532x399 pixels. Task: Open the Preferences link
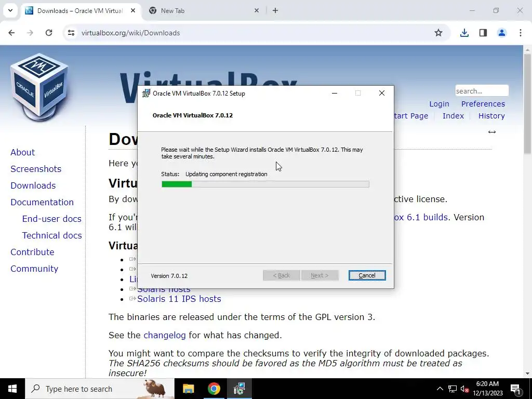pos(483,104)
